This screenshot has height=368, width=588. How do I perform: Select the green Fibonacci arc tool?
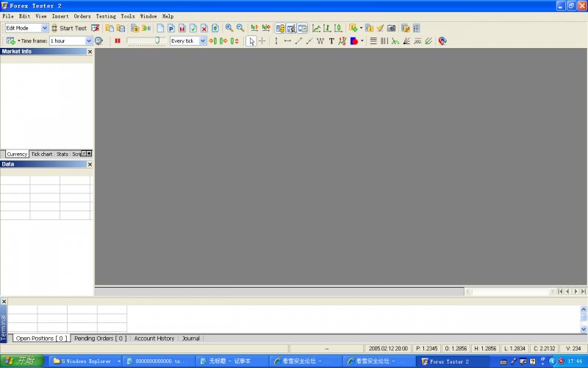[x=395, y=41]
